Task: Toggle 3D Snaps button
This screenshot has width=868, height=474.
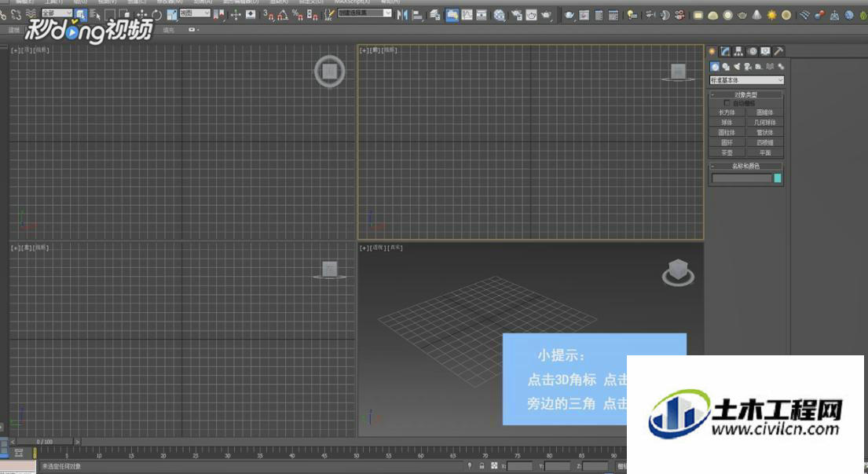Action: (269, 15)
